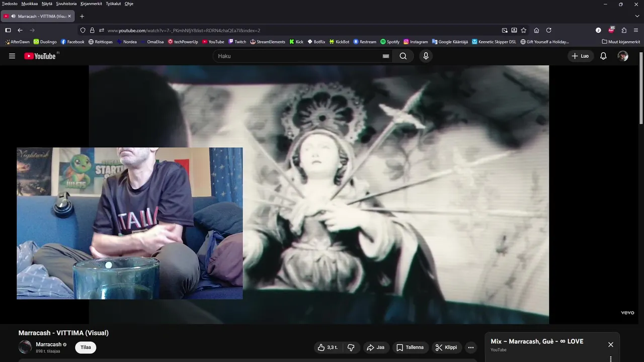Open the Tiedosto menu

tap(10, 4)
